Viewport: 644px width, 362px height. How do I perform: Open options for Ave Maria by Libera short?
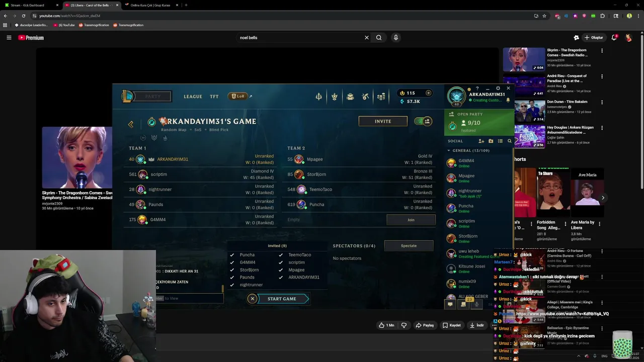(x=599, y=224)
